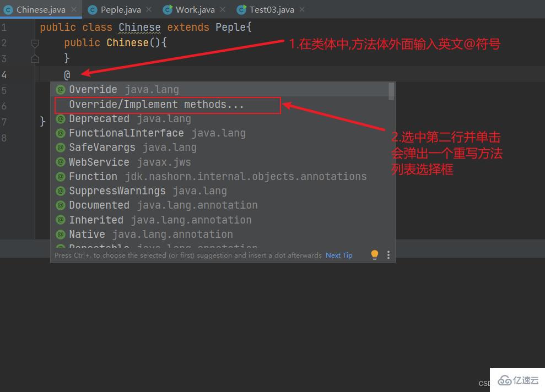Viewport: 545px width, 392px height.
Task: Click the annotation icon beside SafeVarargs
Action: pos(61,148)
